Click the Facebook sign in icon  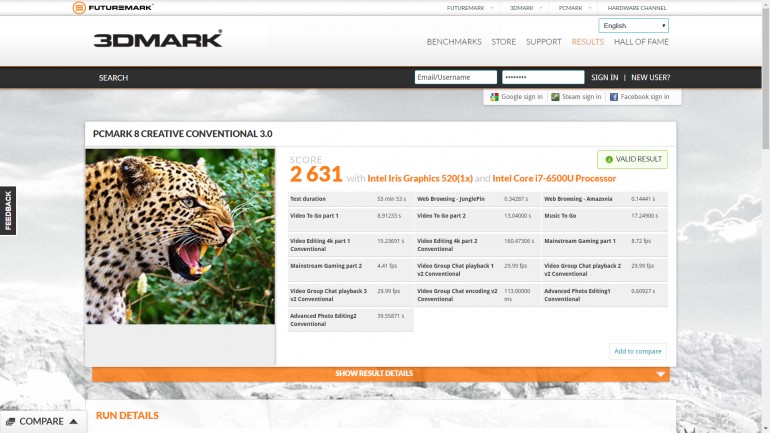[614, 97]
